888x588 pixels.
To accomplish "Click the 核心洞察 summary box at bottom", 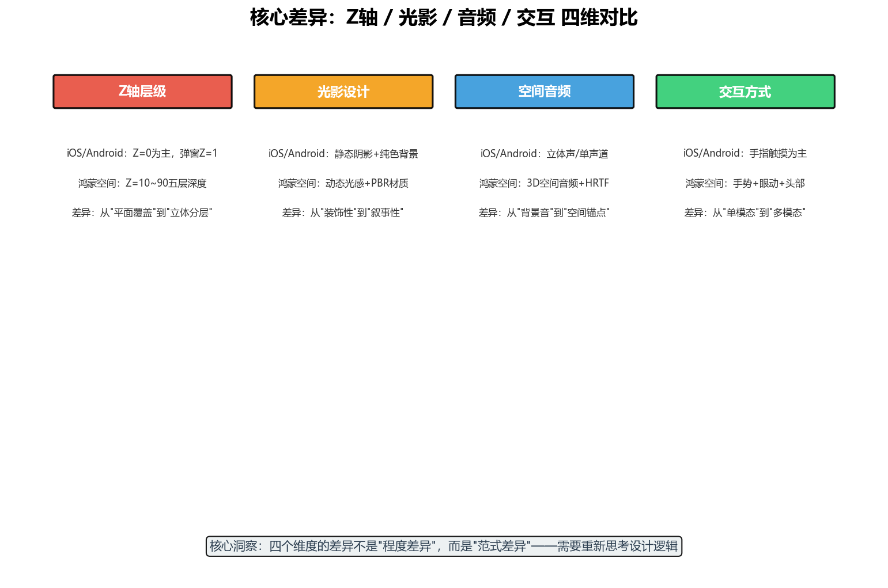I will pyautogui.click(x=444, y=546).
